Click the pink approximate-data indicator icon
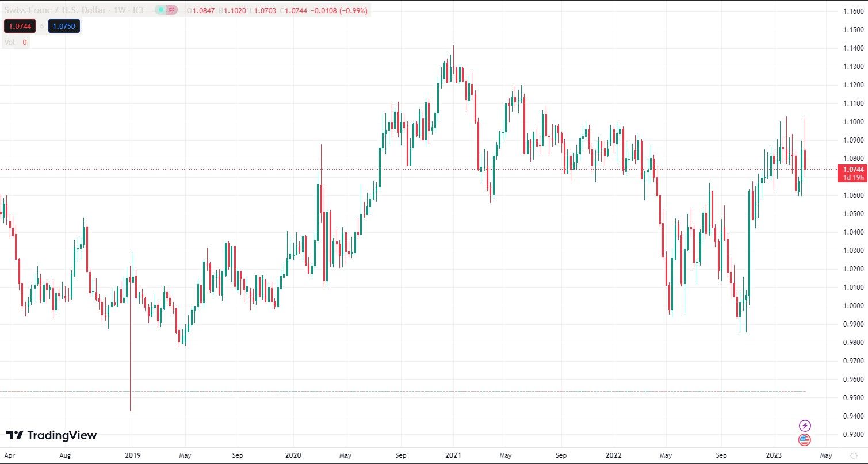The width and height of the screenshot is (868, 464). click(x=172, y=10)
